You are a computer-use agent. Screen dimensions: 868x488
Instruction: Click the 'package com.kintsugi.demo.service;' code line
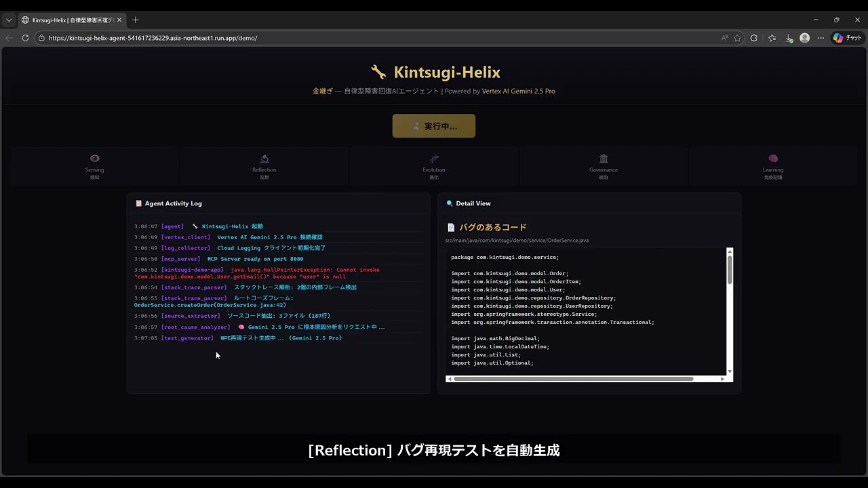505,258
